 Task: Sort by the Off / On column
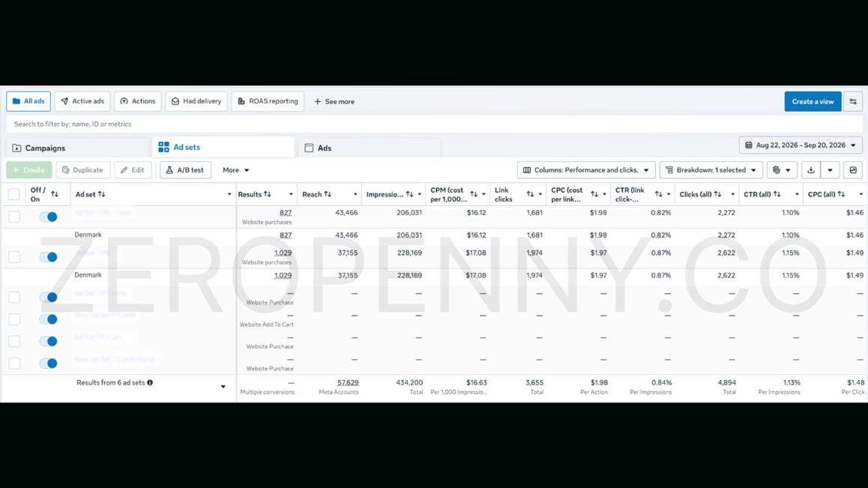(x=54, y=194)
